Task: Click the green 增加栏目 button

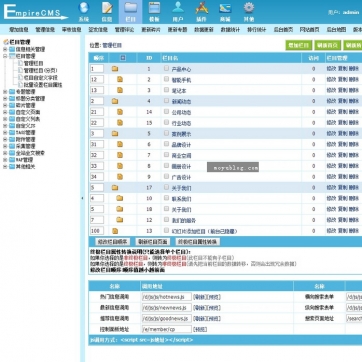Action: (x=299, y=45)
